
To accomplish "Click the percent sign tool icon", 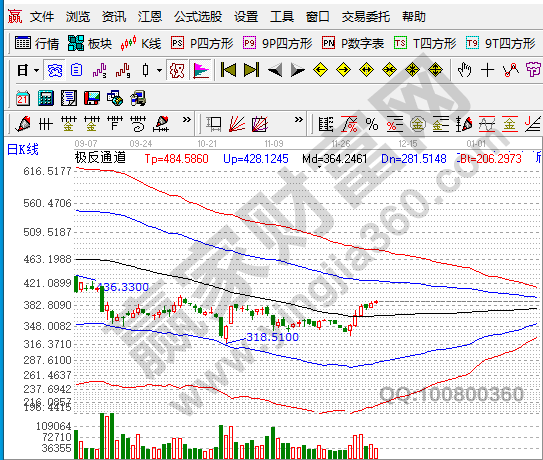I will (372, 124).
